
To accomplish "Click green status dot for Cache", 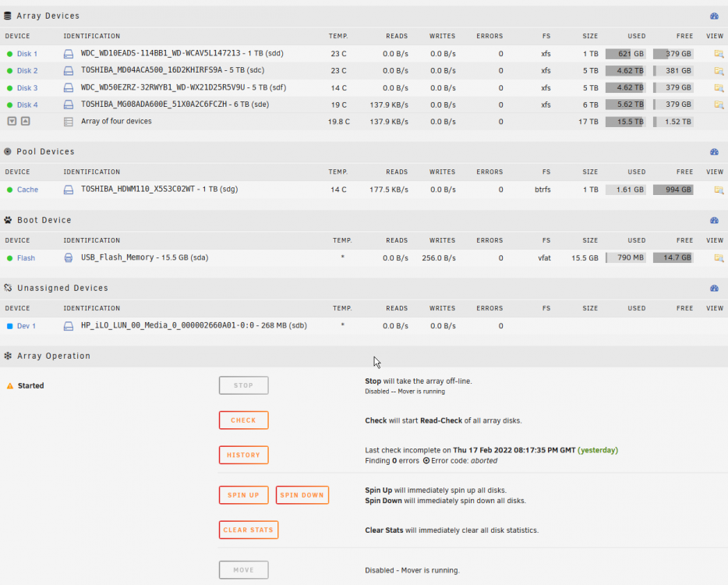I will [x=9, y=190].
